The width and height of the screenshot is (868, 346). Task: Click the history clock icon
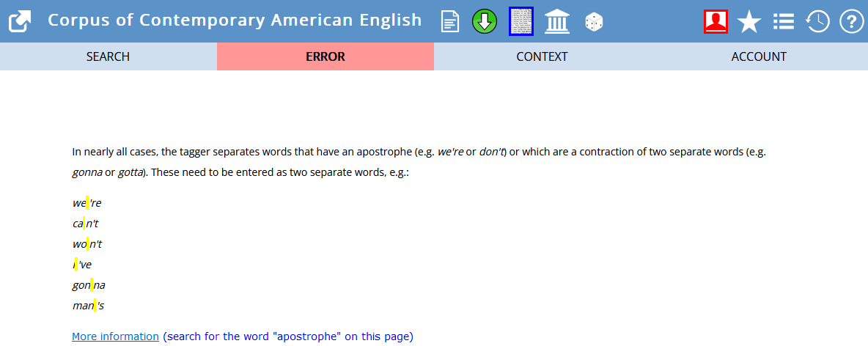click(x=817, y=21)
